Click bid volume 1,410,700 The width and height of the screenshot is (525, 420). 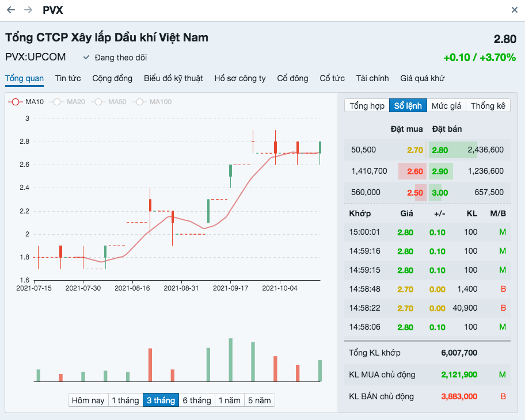(369, 171)
